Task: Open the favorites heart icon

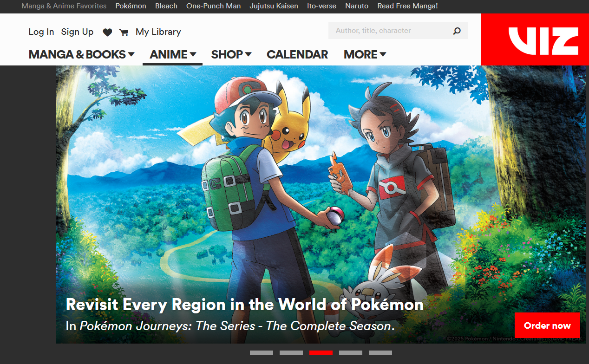Action: coord(107,32)
